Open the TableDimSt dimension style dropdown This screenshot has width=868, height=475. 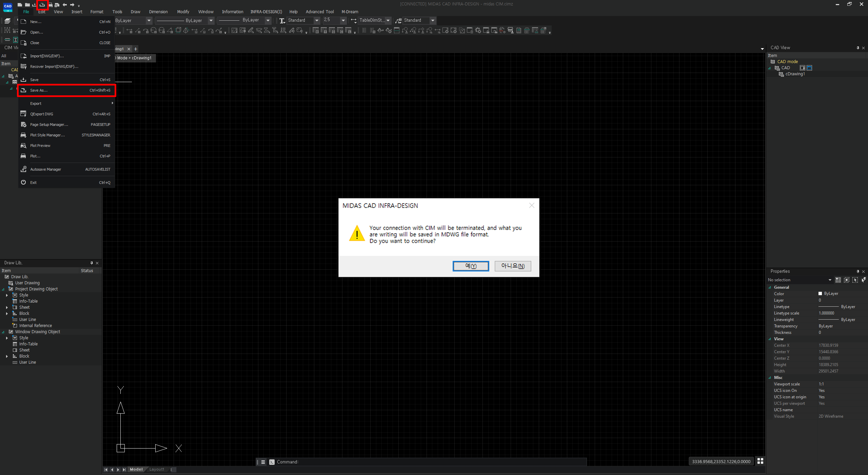point(388,21)
